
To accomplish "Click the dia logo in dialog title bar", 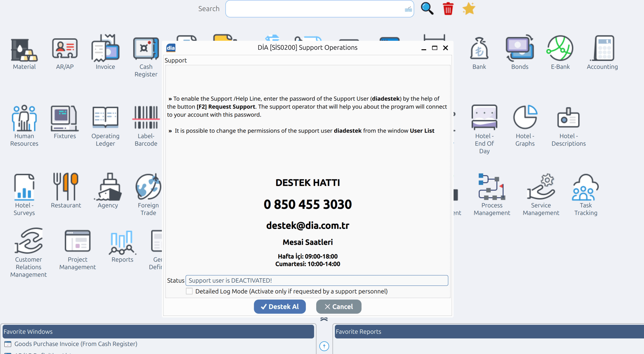I will click(x=171, y=48).
